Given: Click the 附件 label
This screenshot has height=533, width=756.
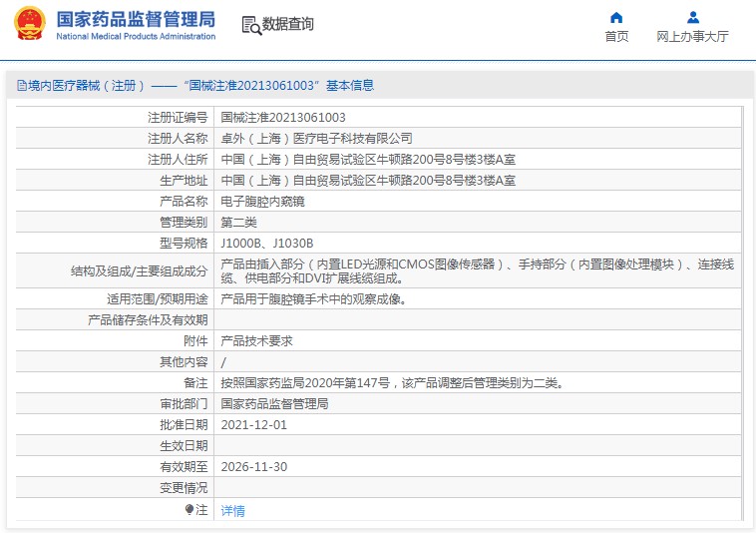Looking at the screenshot, I should pos(195,341).
